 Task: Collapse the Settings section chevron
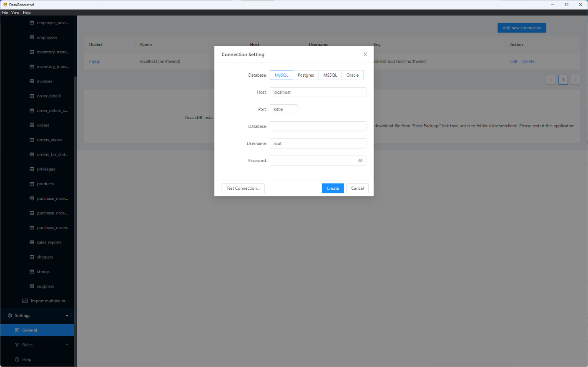coord(67,316)
